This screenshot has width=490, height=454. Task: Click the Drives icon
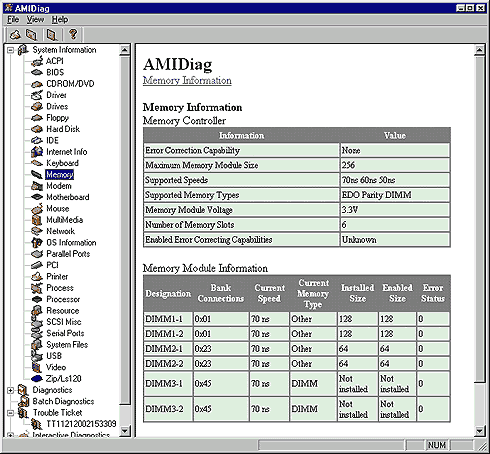[x=37, y=107]
